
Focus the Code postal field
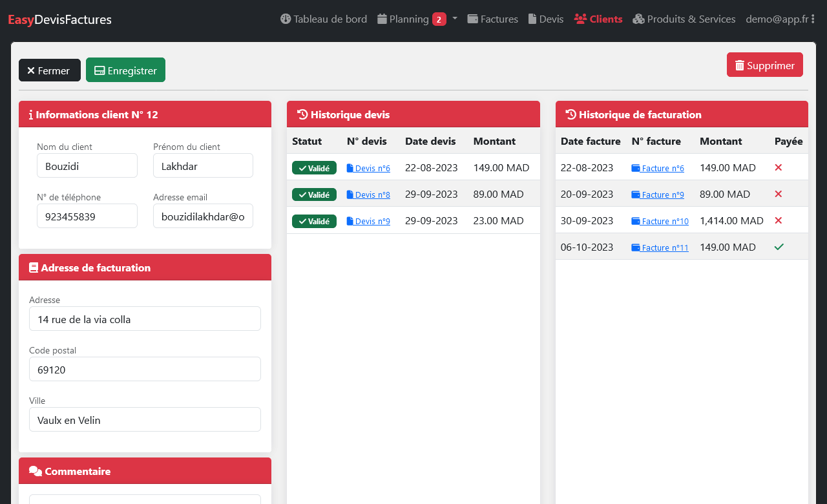tap(145, 370)
